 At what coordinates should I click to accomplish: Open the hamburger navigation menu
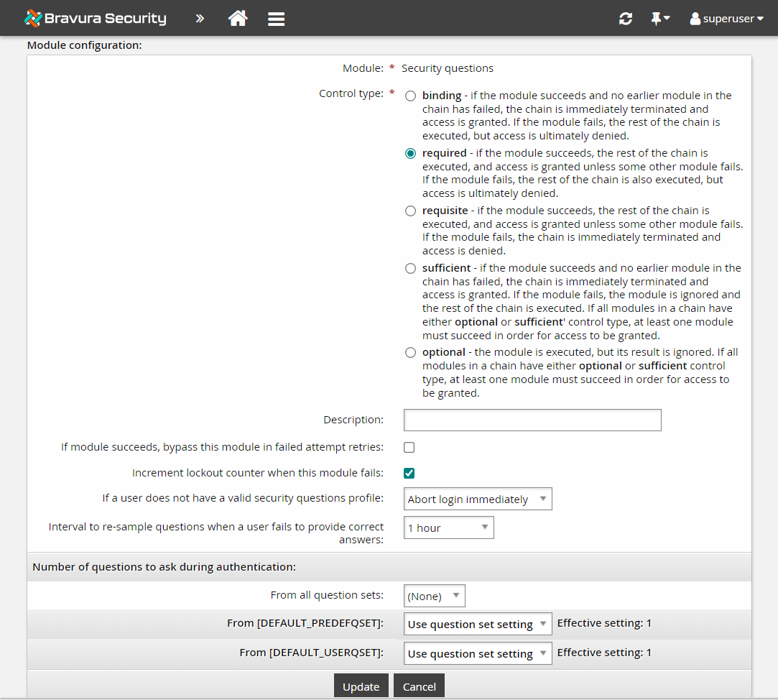click(x=276, y=18)
